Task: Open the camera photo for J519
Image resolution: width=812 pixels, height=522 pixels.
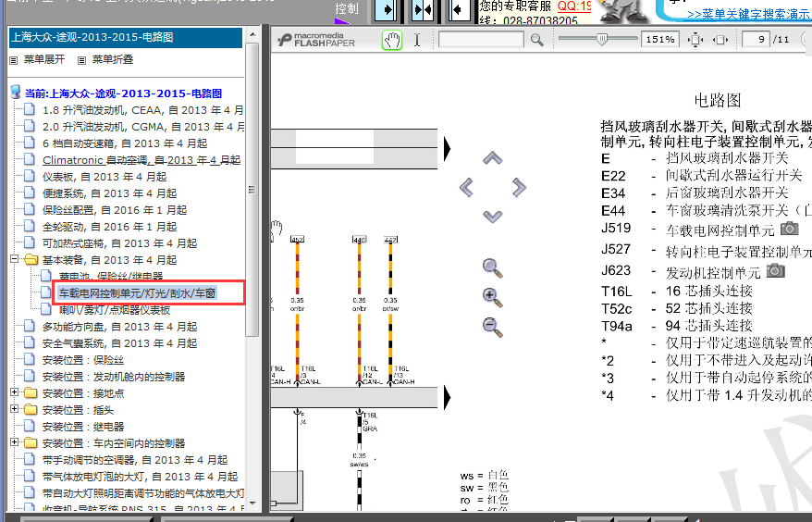Action: coord(789,228)
